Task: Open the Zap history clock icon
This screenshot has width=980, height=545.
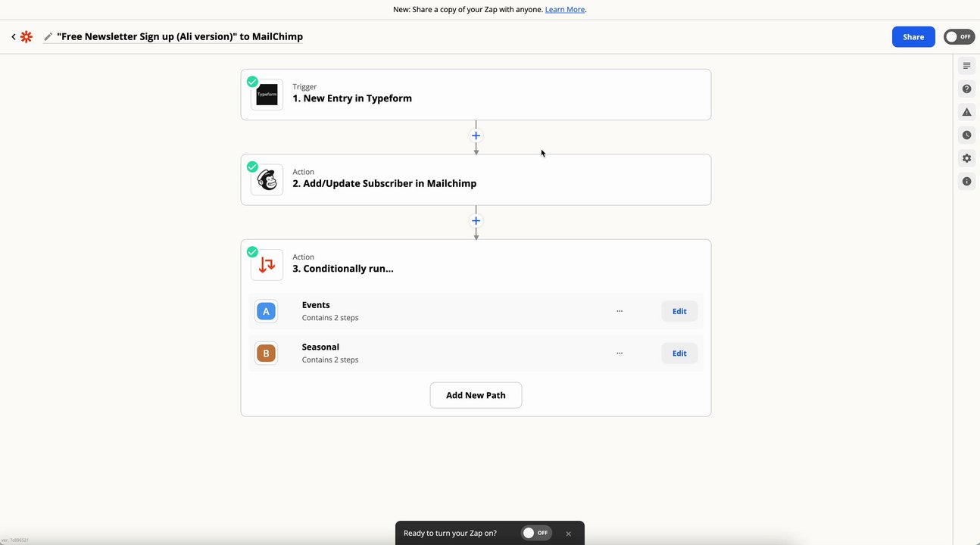Action: 966,135
